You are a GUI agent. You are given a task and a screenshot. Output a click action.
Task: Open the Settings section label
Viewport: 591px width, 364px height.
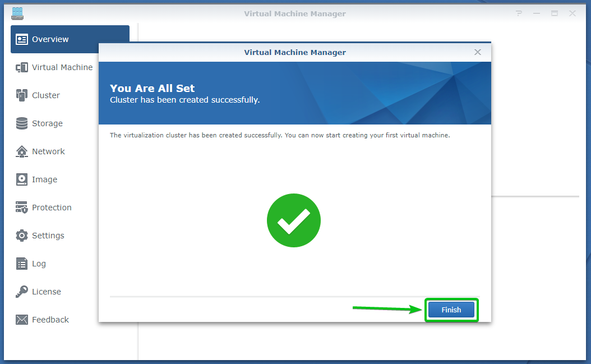48,236
